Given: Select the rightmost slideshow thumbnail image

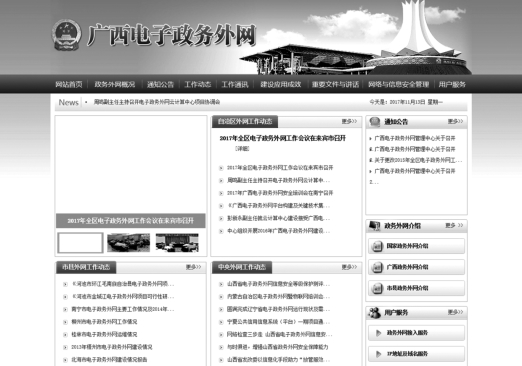Looking at the screenshot, I should (177, 242).
